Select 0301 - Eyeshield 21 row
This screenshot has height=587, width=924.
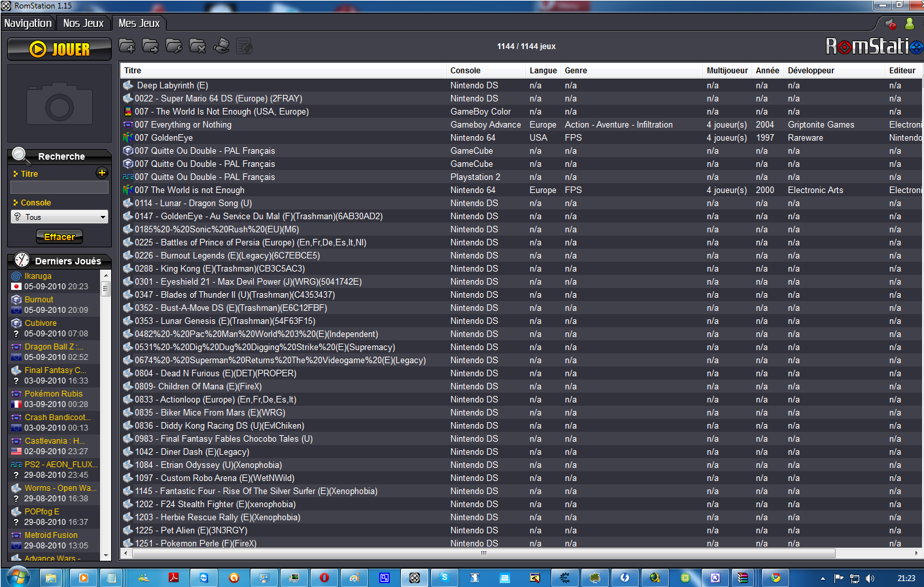click(x=521, y=281)
